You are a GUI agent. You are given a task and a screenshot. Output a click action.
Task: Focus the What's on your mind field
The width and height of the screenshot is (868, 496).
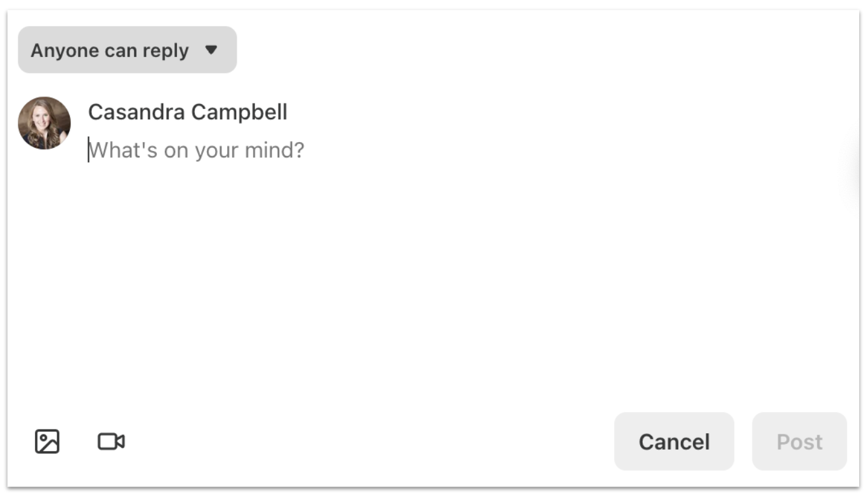coord(197,151)
